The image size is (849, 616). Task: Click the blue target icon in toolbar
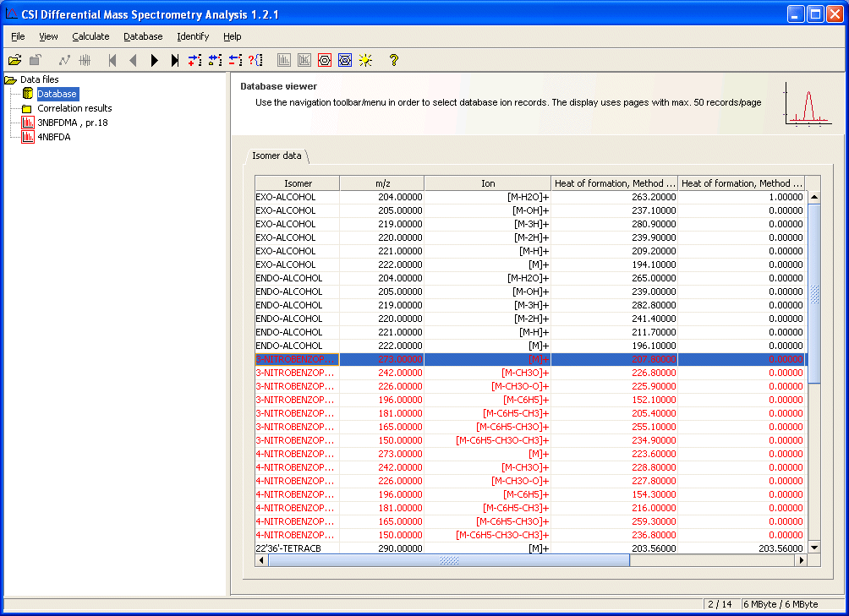345,60
